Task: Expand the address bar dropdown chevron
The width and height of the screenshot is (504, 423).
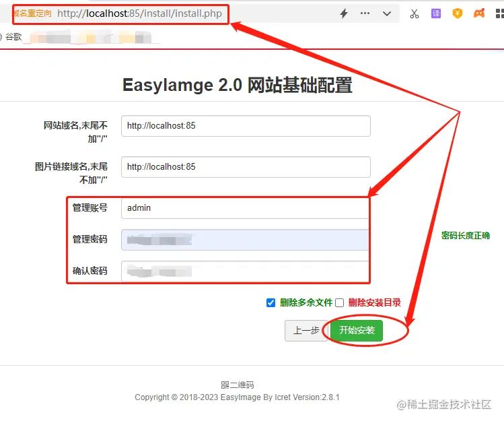Action: (387, 13)
